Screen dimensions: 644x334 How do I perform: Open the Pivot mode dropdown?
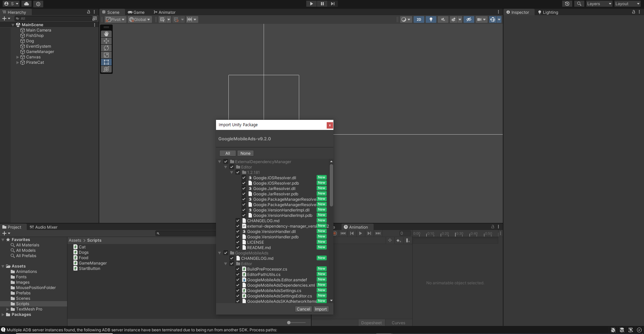point(115,19)
